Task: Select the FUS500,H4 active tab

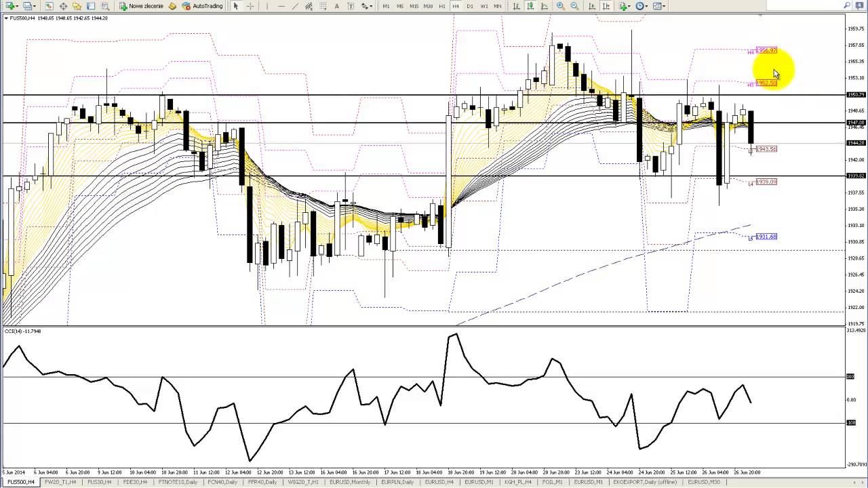Action: click(21, 482)
